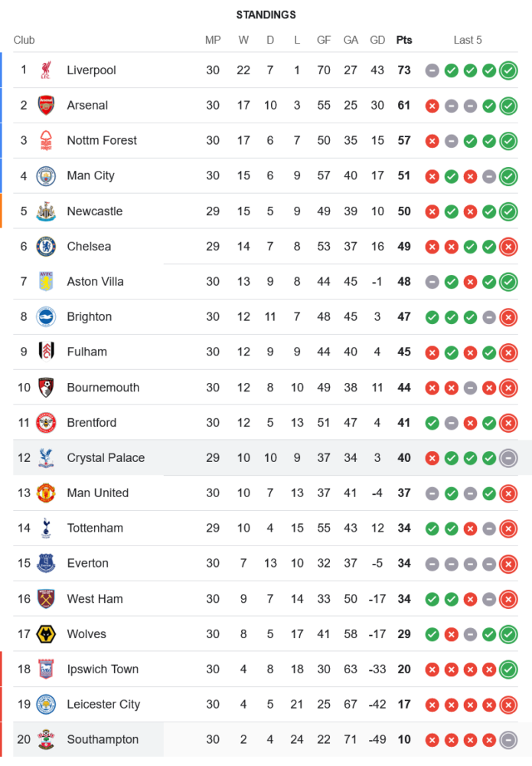Sort standings by Pts column header

(403, 40)
